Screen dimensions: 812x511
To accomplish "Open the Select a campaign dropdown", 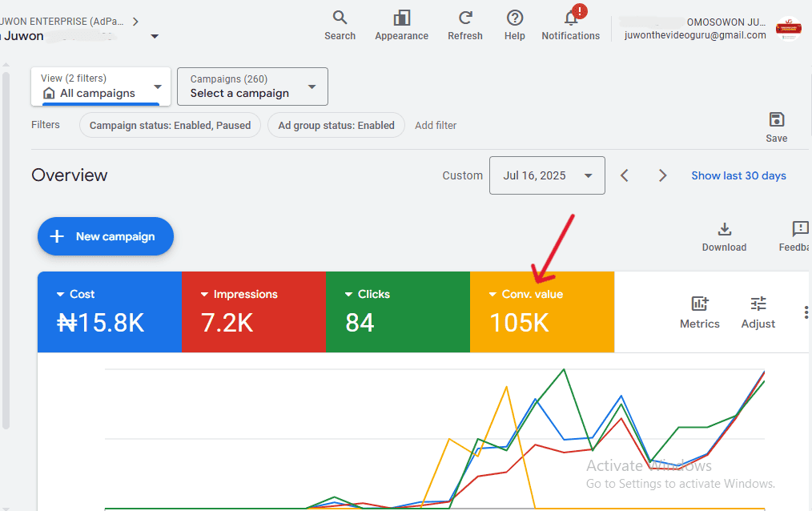I will point(252,87).
